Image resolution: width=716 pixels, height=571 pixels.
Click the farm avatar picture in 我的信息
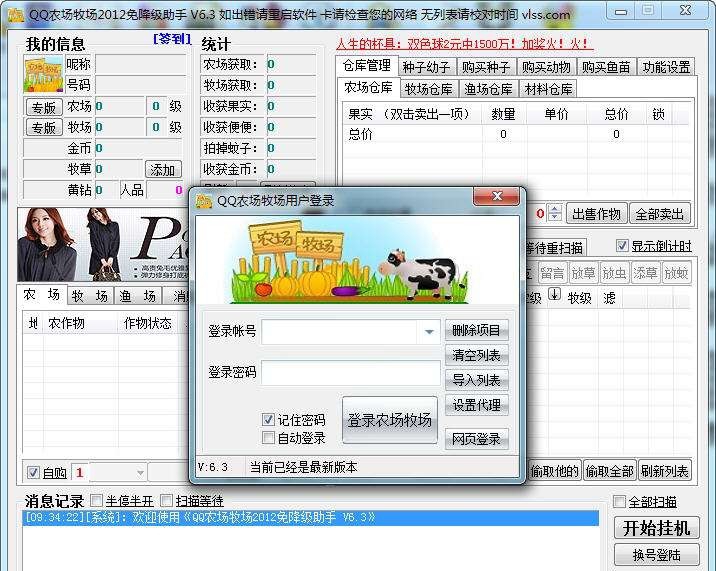[x=43, y=74]
